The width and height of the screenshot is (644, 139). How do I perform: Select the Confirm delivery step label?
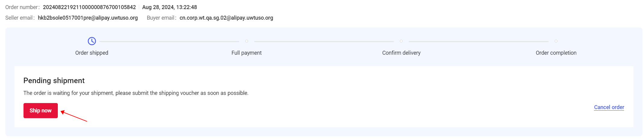coord(401,53)
